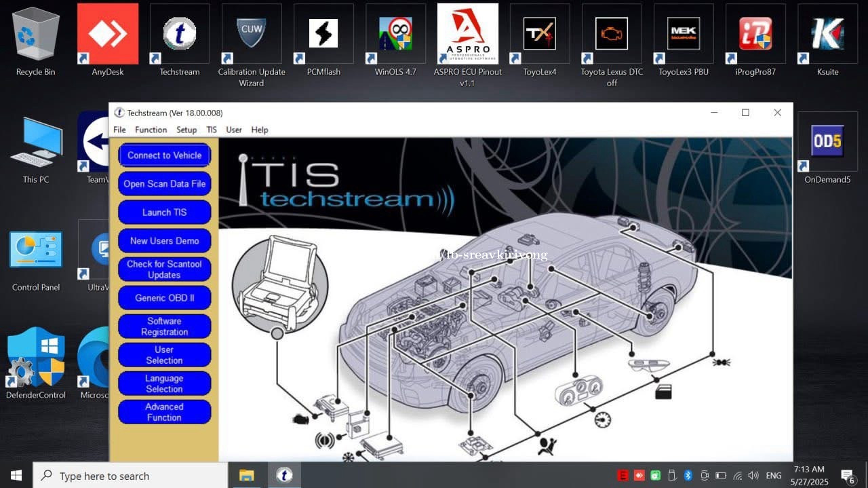The width and height of the screenshot is (868, 488).
Task: Open the File menu in Techstream
Action: [119, 130]
